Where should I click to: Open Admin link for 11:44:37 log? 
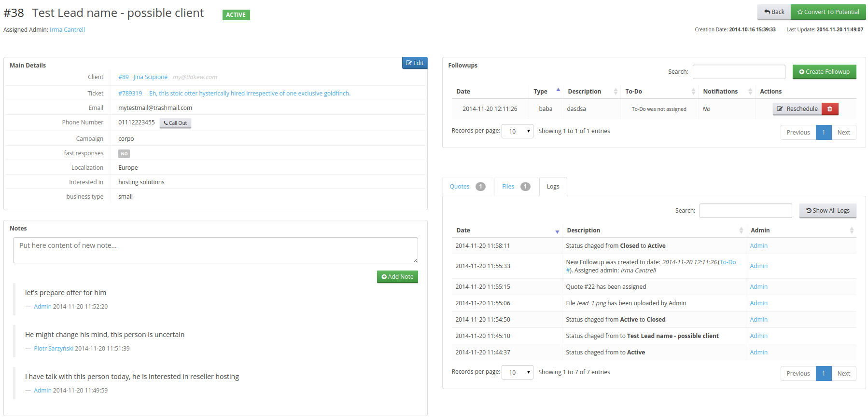pos(758,352)
